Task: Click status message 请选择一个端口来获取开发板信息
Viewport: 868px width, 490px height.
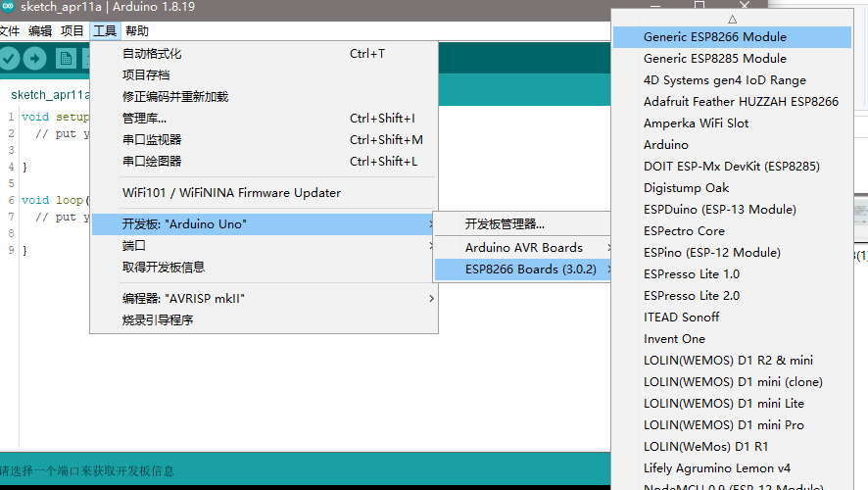Action: [87, 471]
